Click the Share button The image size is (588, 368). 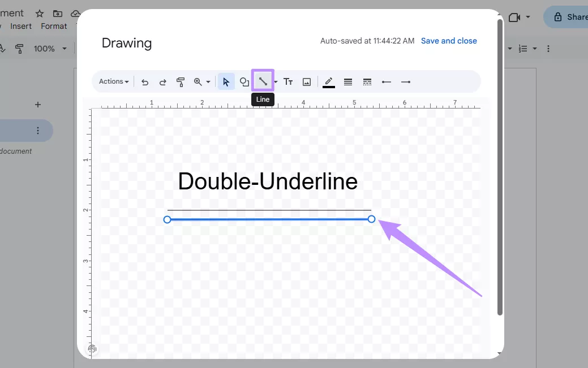(x=574, y=17)
